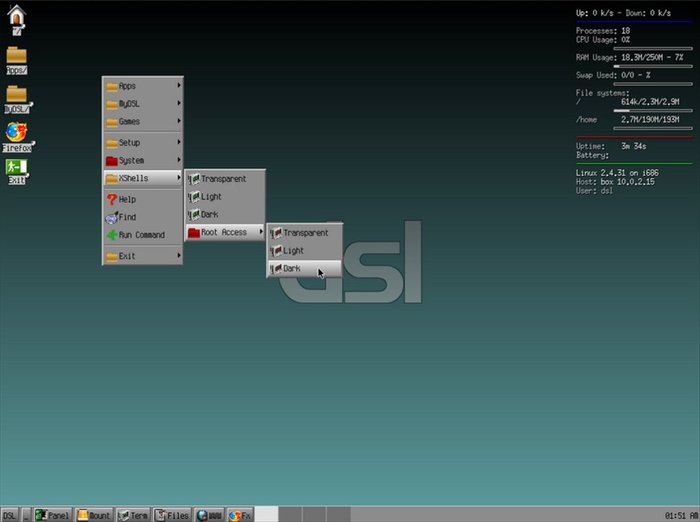The height and width of the screenshot is (522, 700).
Task: Open the MyDSL folder desktop icon
Action: [17, 96]
